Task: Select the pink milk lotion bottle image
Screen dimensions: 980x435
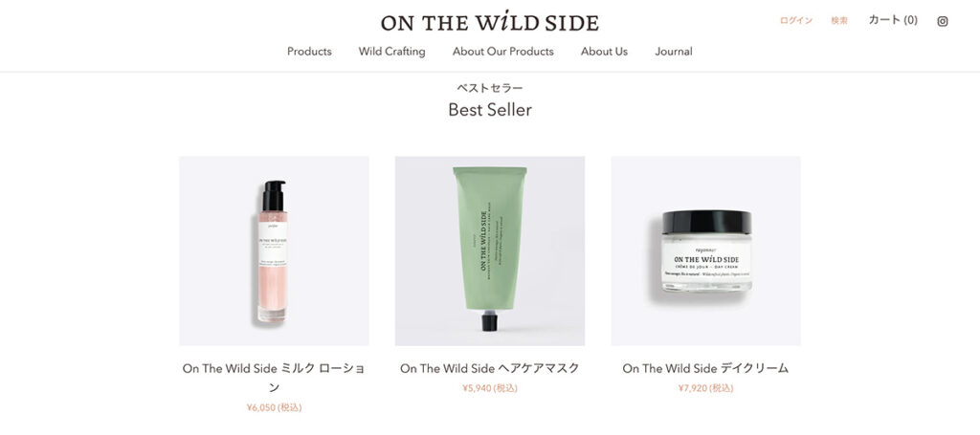Action: pos(274,250)
